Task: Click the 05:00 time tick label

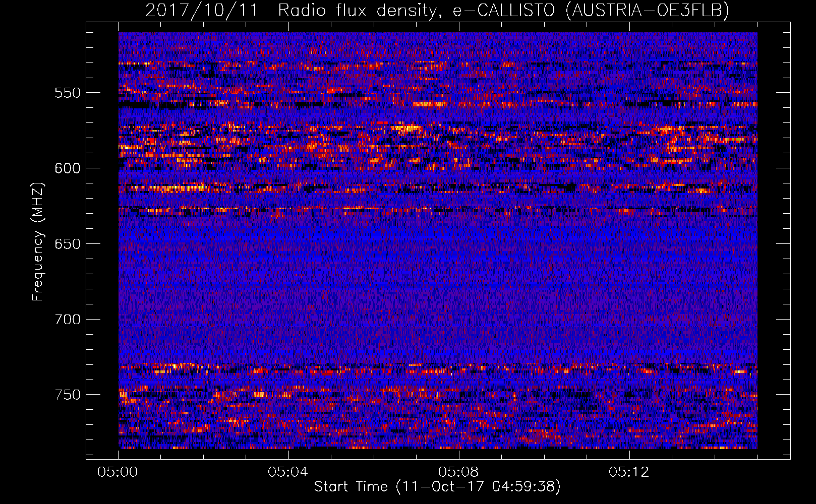Action: tap(118, 472)
